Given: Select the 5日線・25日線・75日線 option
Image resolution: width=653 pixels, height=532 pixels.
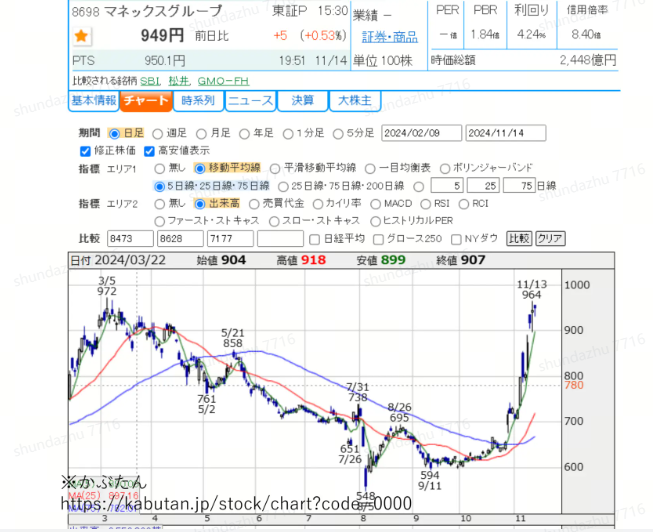Looking at the screenshot, I should [159, 187].
